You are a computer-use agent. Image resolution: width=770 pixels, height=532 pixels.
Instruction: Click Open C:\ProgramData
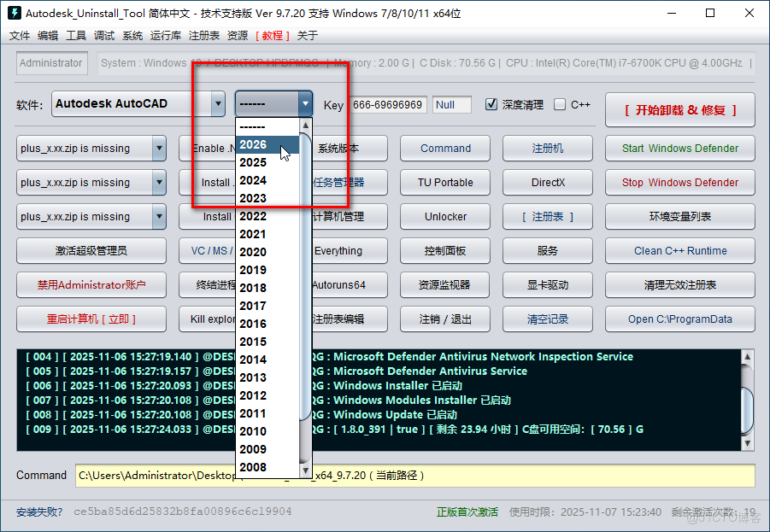click(x=679, y=319)
